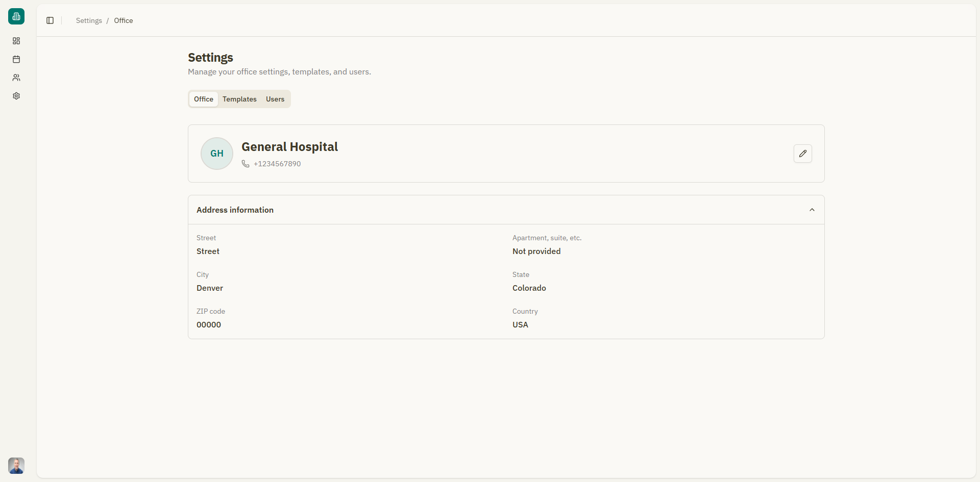The width and height of the screenshot is (980, 482).
Task: Click the General Hospital office name
Action: 289,147
